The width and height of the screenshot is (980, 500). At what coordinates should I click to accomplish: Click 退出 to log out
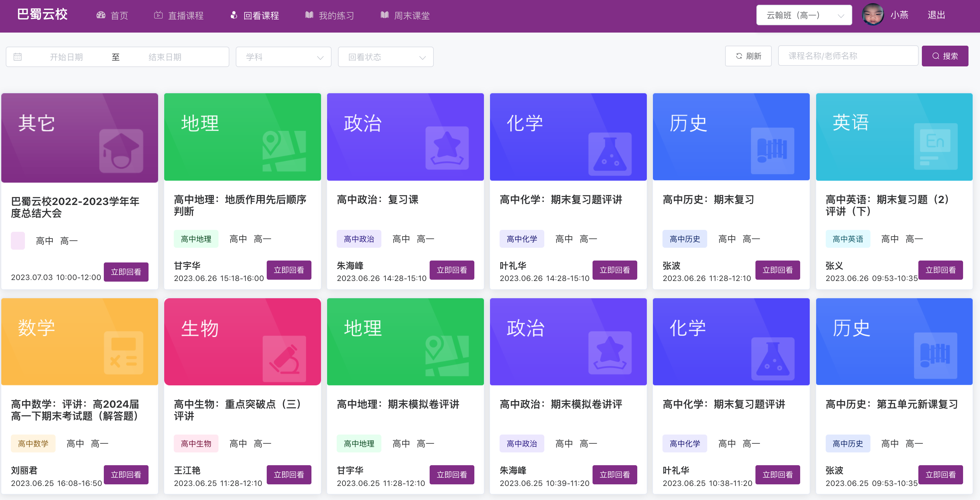tap(936, 15)
